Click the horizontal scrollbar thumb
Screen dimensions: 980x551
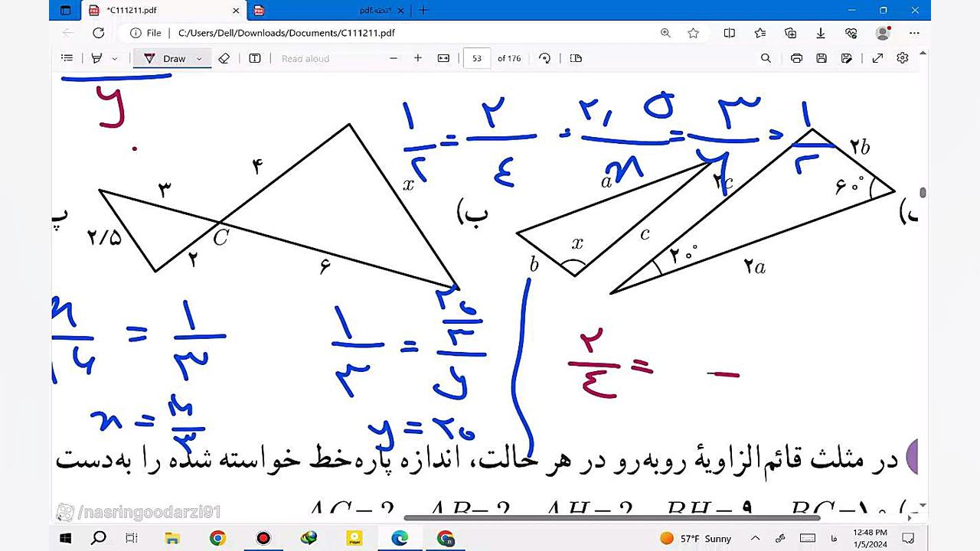click(x=612, y=517)
